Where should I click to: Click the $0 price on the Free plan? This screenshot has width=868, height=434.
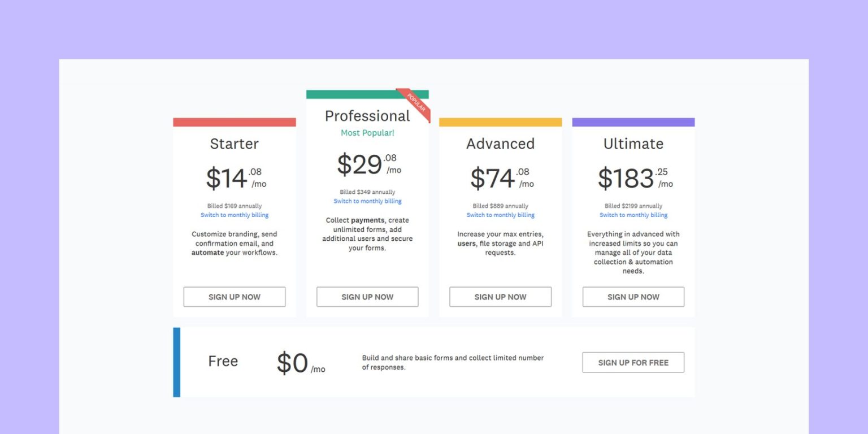point(293,361)
